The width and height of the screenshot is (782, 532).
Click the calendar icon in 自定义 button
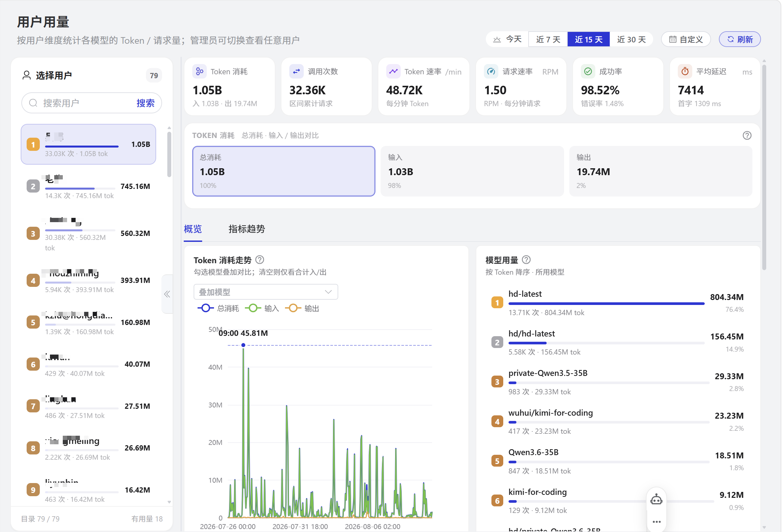pos(673,39)
